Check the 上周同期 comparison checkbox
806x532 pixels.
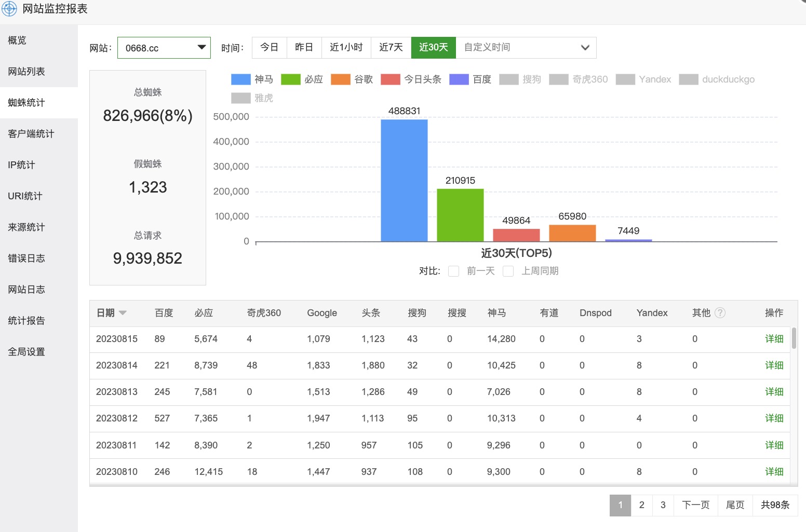[x=508, y=271]
